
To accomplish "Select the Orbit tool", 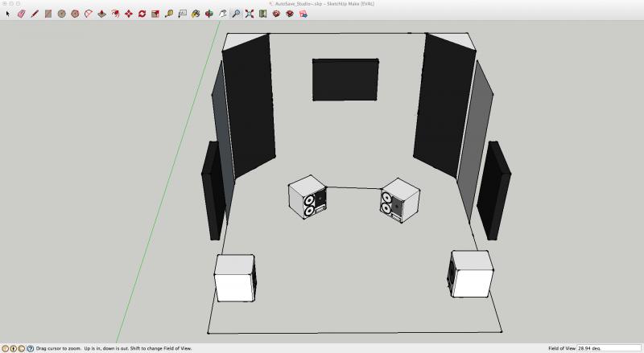I will point(209,14).
